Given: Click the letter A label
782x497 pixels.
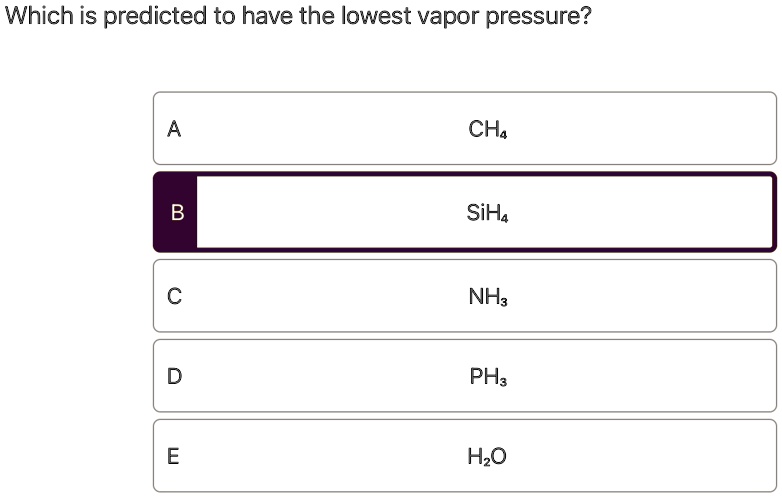Looking at the screenshot, I should pyautogui.click(x=174, y=129).
